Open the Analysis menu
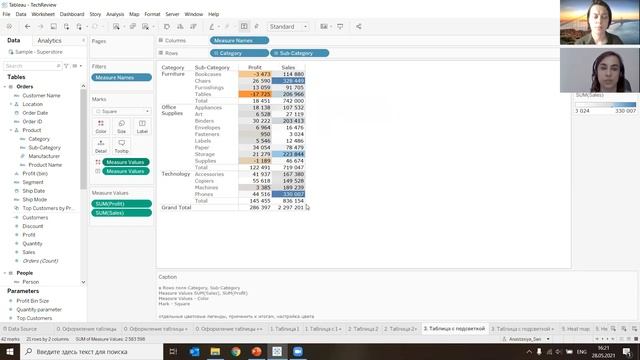The height and width of the screenshot is (360, 640). [115, 14]
